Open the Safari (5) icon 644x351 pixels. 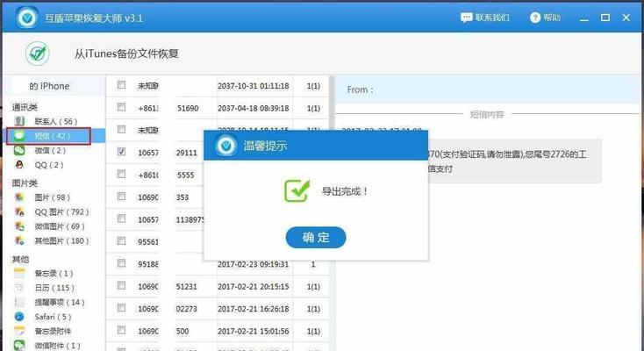pyautogui.click(x=19, y=317)
